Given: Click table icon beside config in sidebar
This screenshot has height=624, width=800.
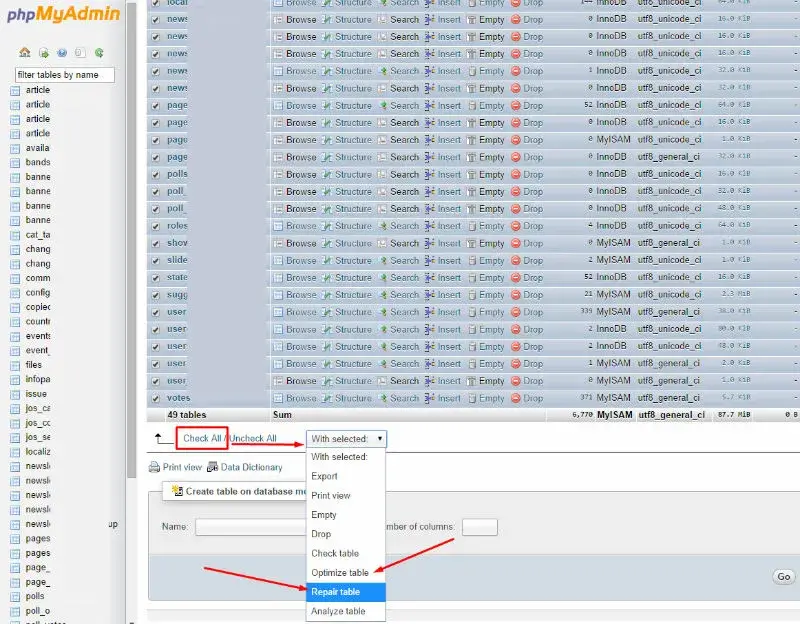Looking at the screenshot, I should pos(15,293).
